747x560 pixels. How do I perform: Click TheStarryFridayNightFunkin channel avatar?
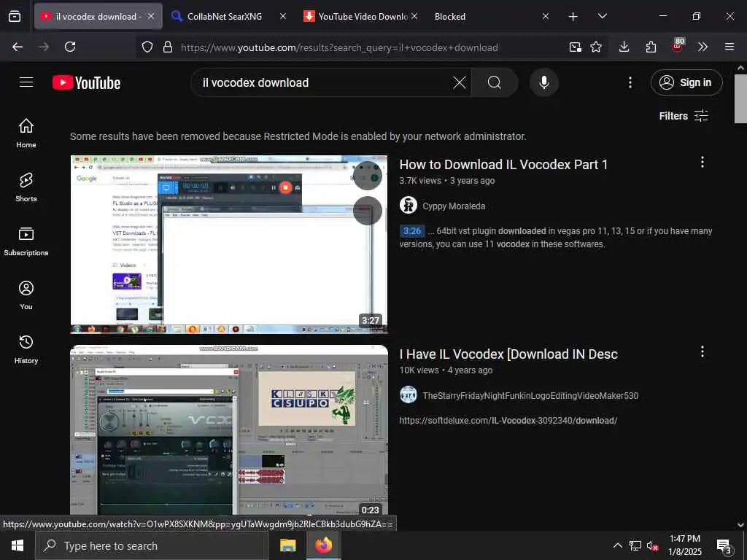pyautogui.click(x=409, y=394)
